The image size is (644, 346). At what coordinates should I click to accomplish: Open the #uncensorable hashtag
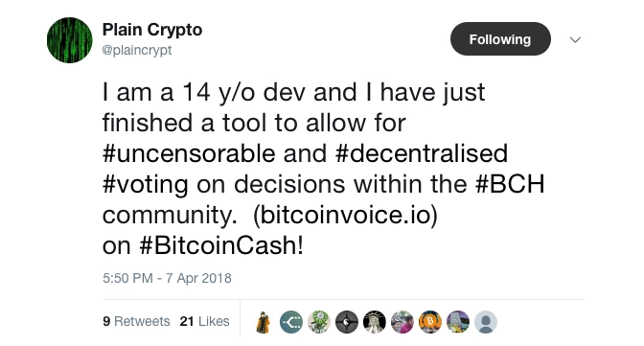189,153
